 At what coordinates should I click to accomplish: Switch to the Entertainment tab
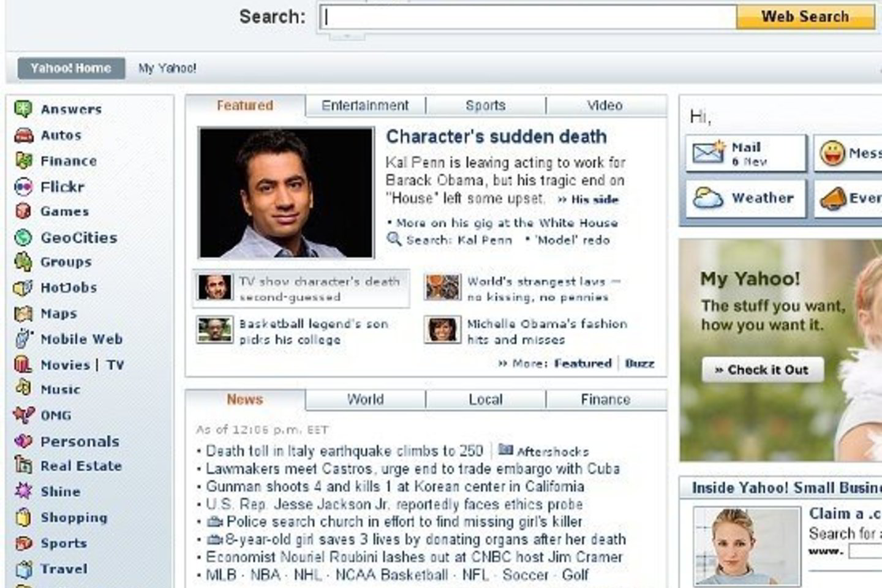pyautogui.click(x=365, y=105)
